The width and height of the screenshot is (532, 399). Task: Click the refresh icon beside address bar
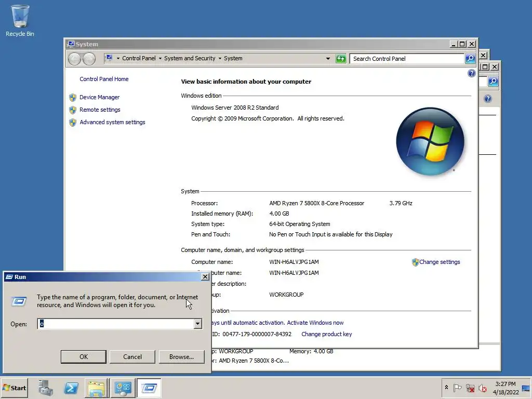(341, 59)
